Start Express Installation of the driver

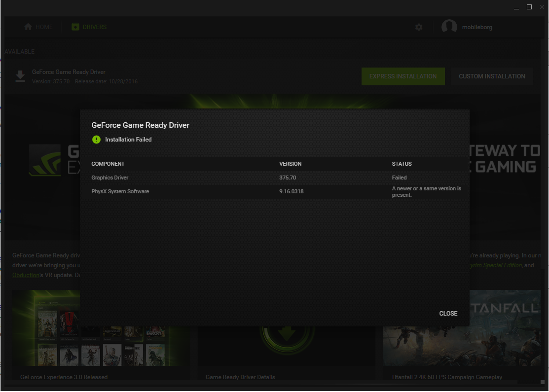tap(403, 76)
